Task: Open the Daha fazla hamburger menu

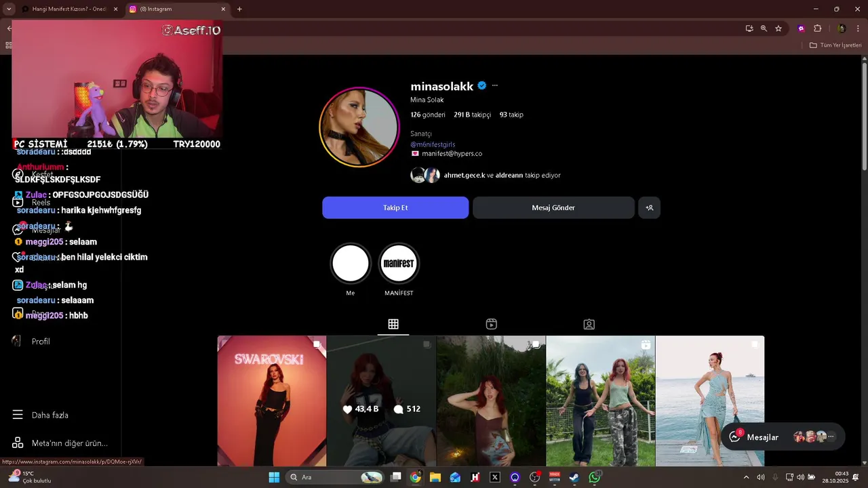Action: [x=41, y=415]
